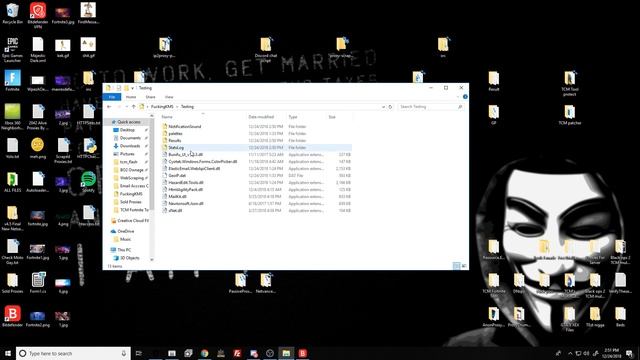Image resolution: width=640 pixels, height=360 pixels.
Task: Open Google Chrome from the taskbar
Action: click(204, 353)
